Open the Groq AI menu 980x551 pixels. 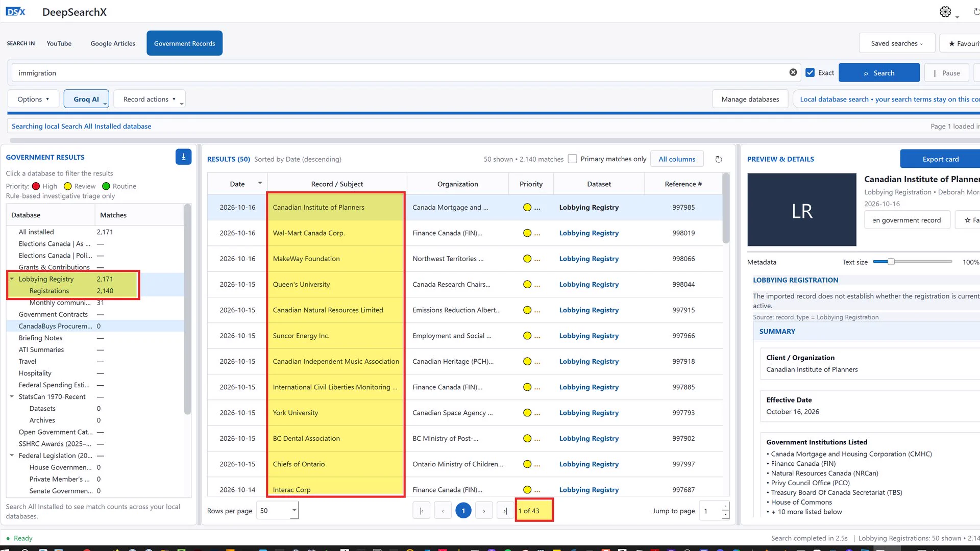click(x=86, y=99)
